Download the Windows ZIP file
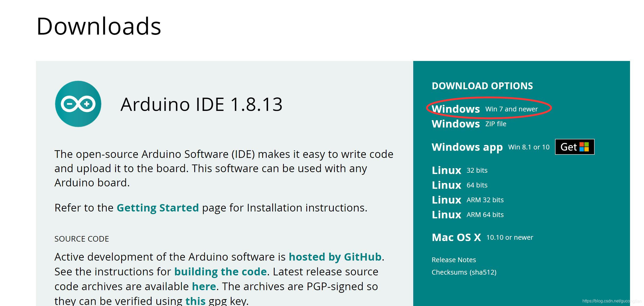 (x=455, y=124)
